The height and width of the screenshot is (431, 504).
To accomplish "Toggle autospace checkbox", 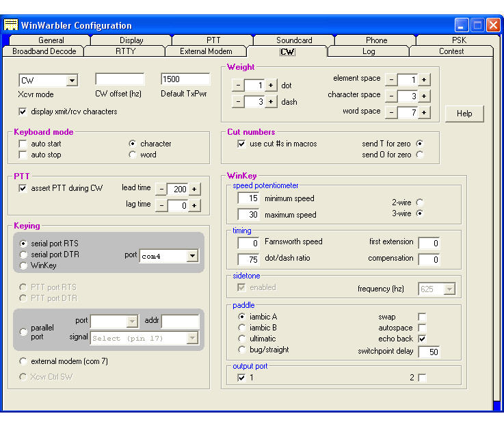I will [422, 328].
